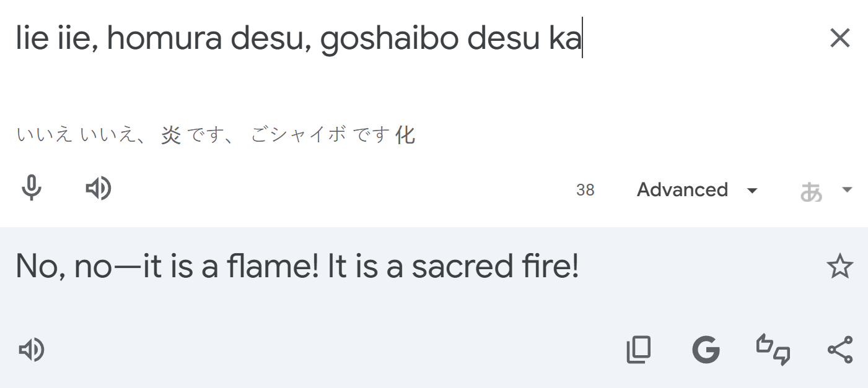Search the translation with Google icon
868x388 pixels.
tap(706, 350)
